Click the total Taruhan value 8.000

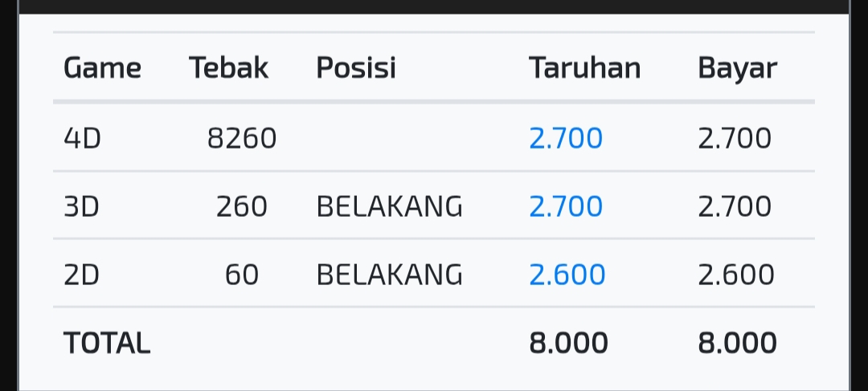click(568, 343)
